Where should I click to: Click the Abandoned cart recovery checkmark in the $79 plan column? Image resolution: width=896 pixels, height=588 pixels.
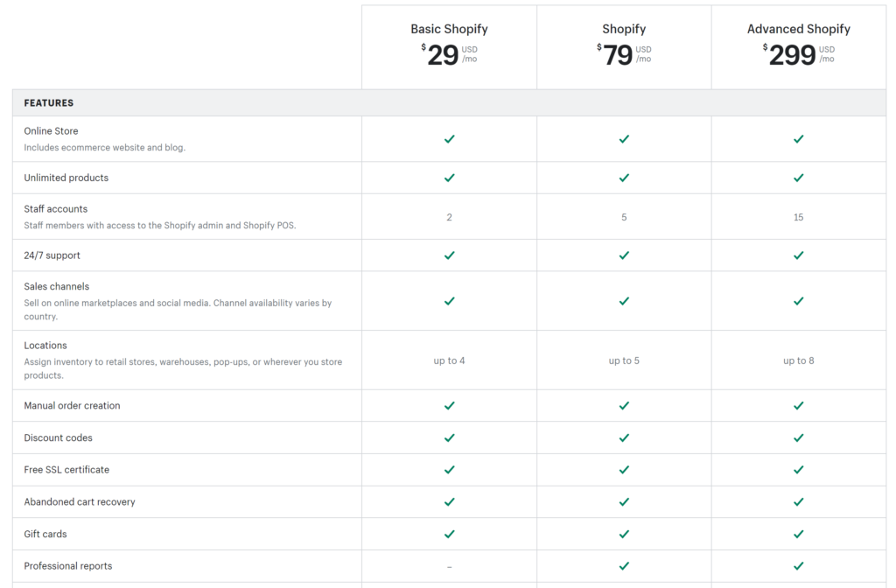(x=624, y=501)
